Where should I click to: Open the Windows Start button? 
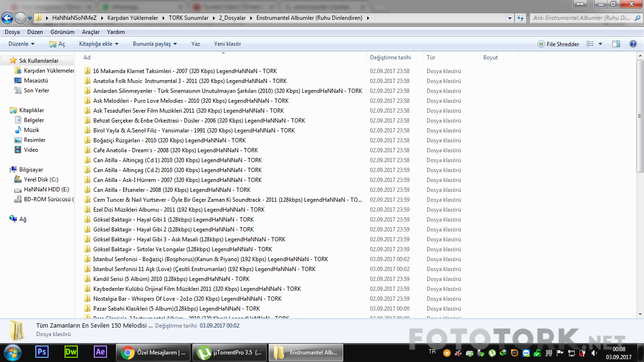click(13, 352)
